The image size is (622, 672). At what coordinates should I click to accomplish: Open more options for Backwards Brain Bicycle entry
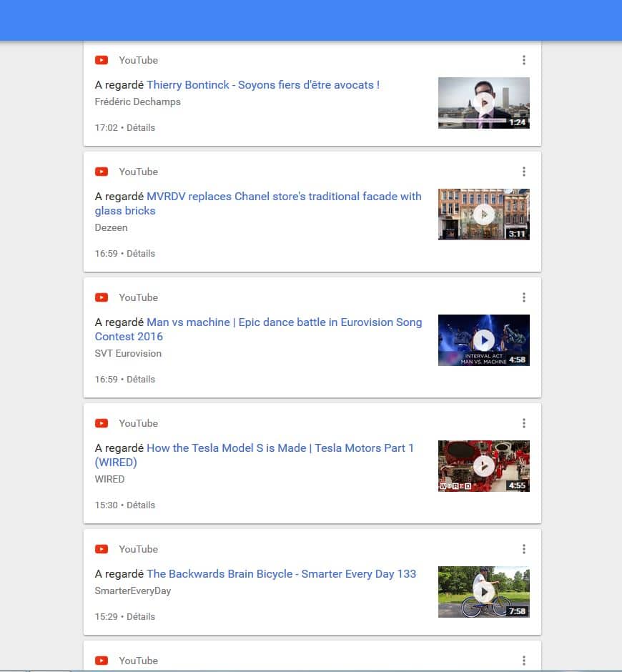523,549
